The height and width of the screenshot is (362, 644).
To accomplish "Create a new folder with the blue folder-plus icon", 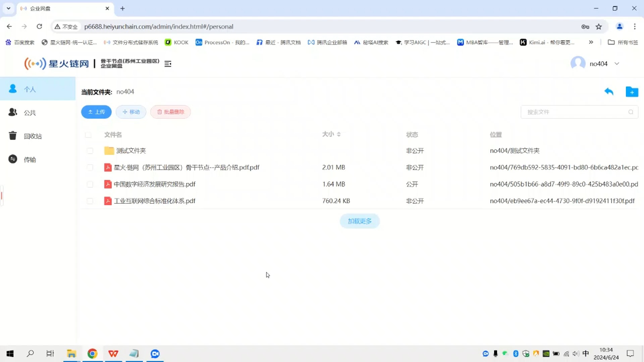I will [x=632, y=92].
